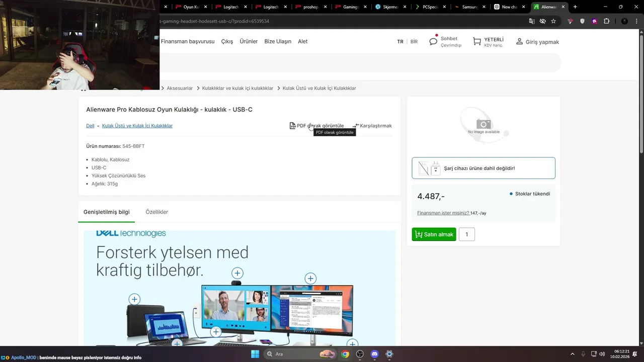Screen dimensions: 644x362
Task: Open Bize Ulaşın in the site menu
Action: pos(278,41)
